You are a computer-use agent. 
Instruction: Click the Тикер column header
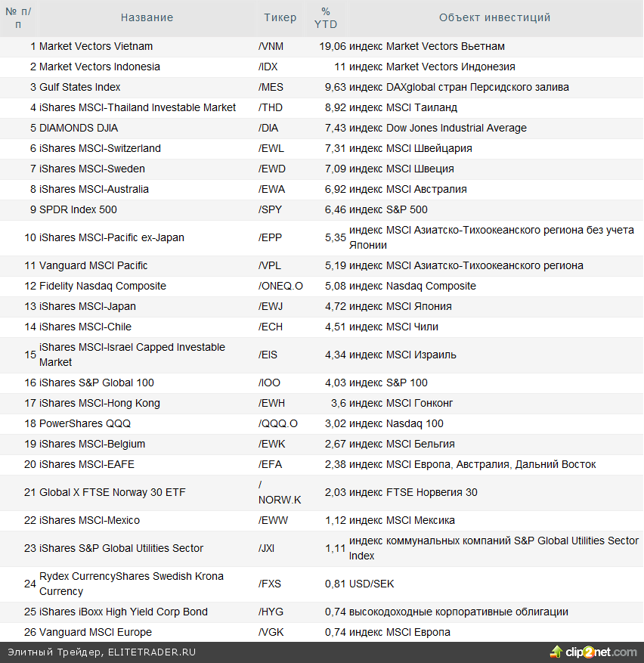point(280,17)
